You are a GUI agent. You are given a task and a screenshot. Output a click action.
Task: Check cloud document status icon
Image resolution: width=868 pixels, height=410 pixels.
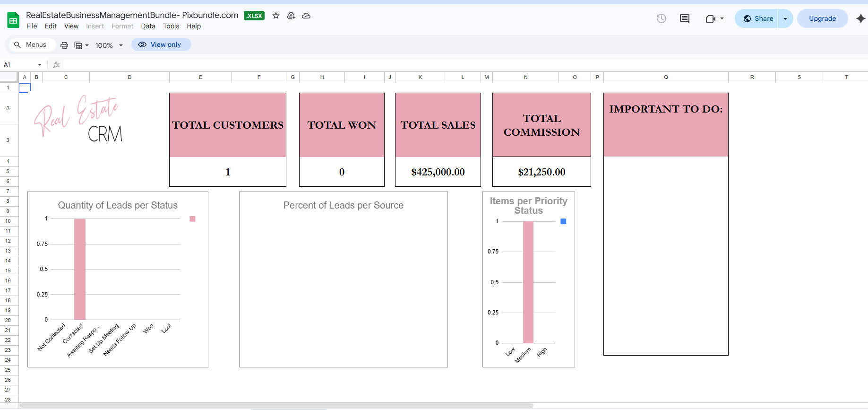(306, 16)
